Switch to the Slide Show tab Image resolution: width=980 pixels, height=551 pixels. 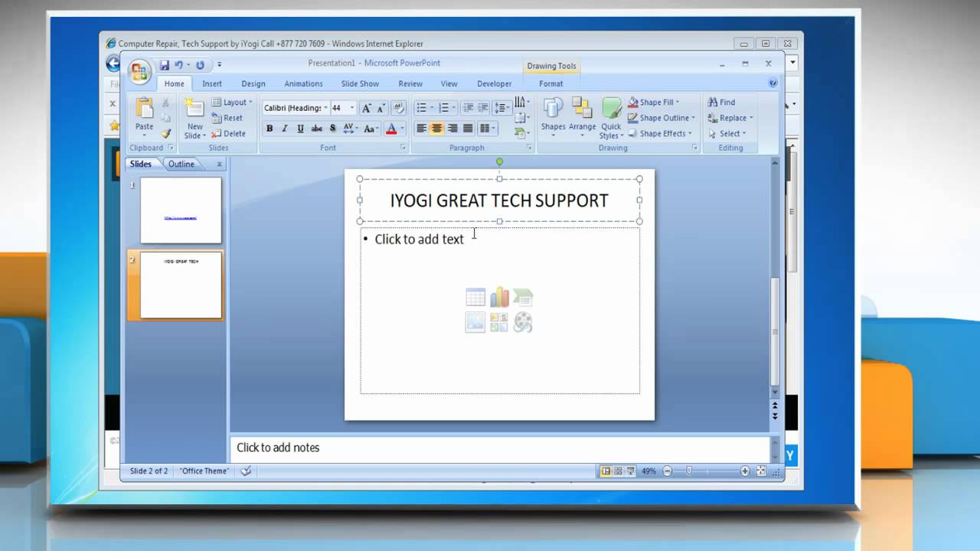(360, 84)
